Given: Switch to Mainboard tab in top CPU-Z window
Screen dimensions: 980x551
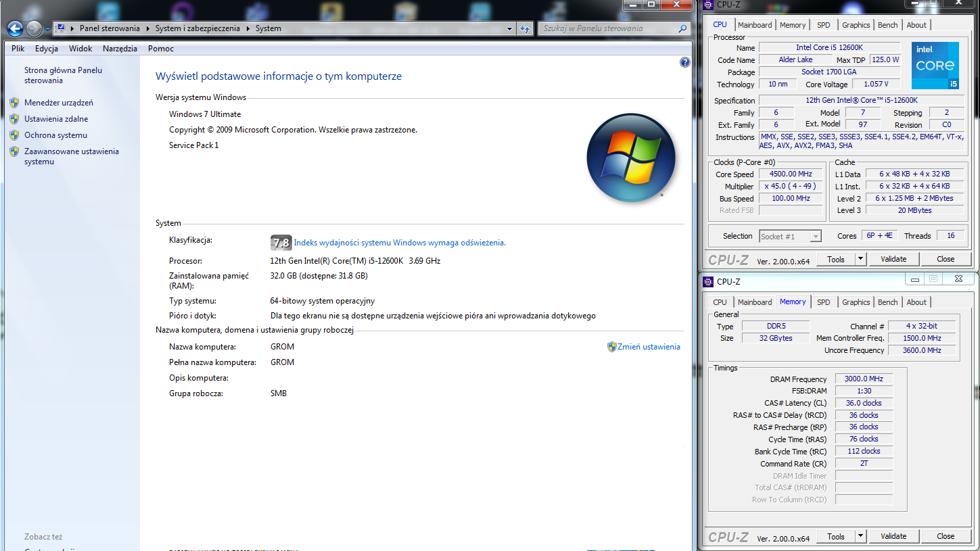Looking at the screenshot, I should pos(755,25).
